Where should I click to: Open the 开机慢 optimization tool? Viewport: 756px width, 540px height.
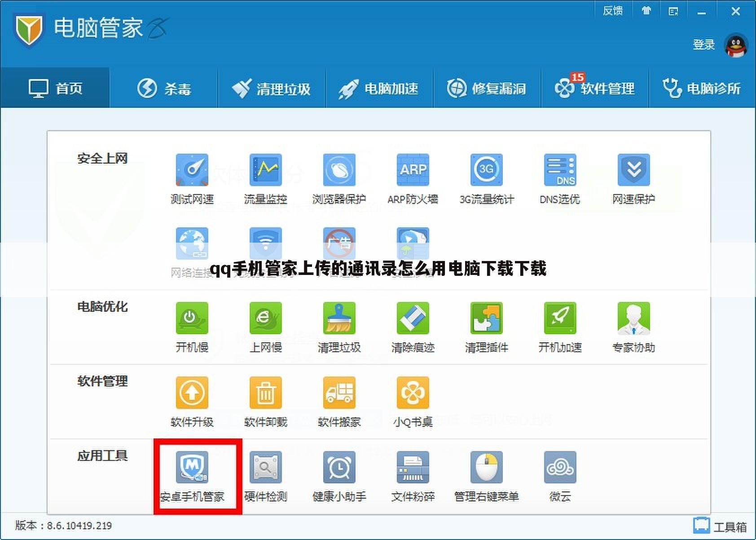[x=192, y=328]
